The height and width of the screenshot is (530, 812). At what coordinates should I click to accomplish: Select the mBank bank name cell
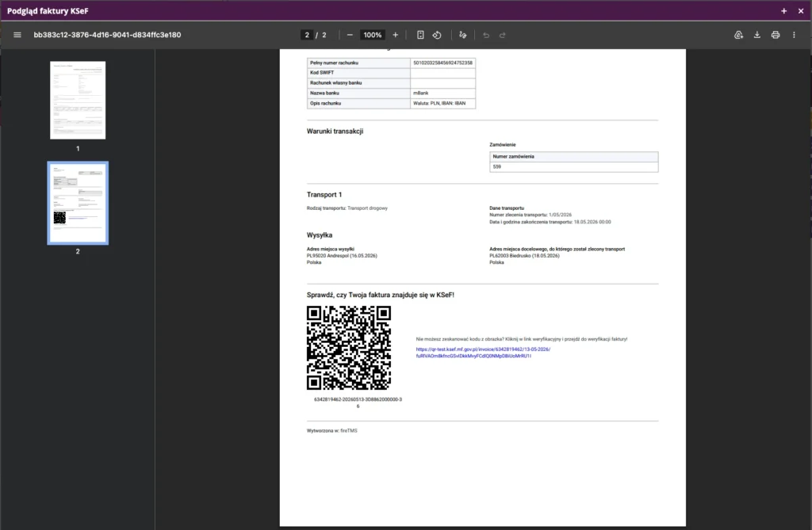click(x=442, y=93)
